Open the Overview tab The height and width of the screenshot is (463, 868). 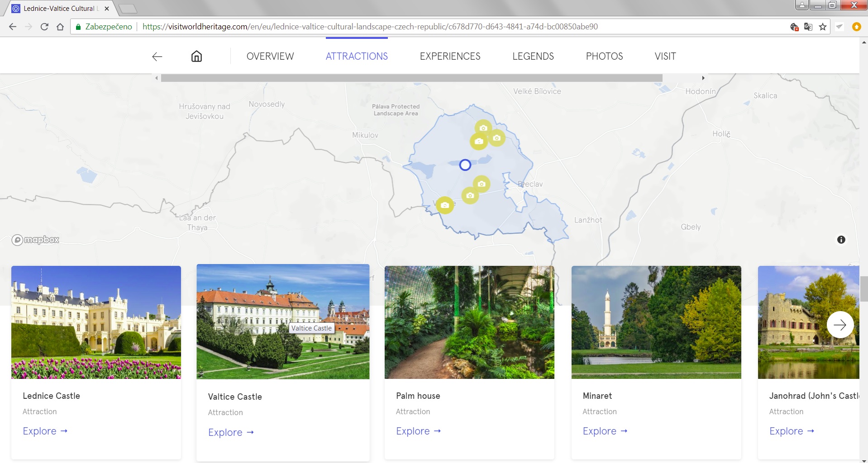click(x=270, y=57)
